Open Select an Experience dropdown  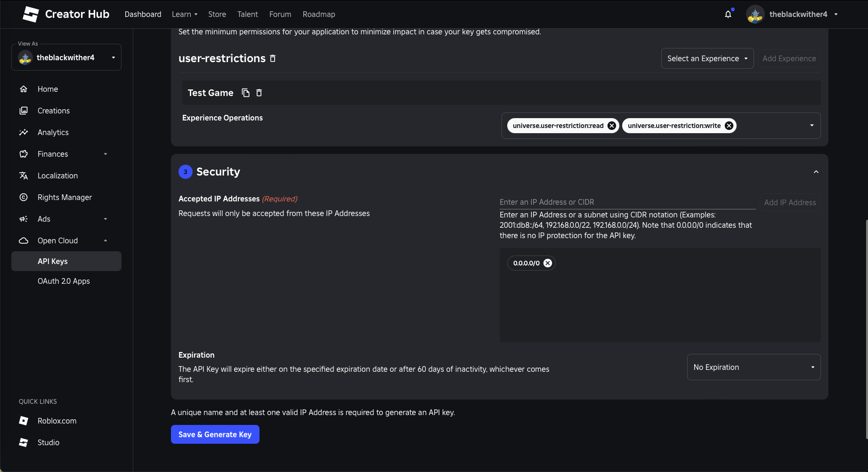click(707, 58)
